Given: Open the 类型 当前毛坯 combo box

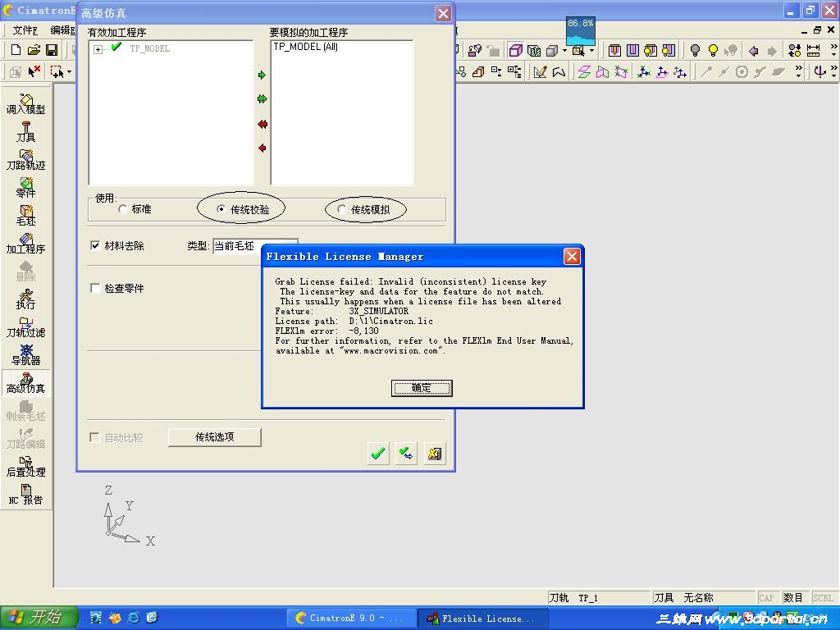Looking at the screenshot, I should [255, 246].
